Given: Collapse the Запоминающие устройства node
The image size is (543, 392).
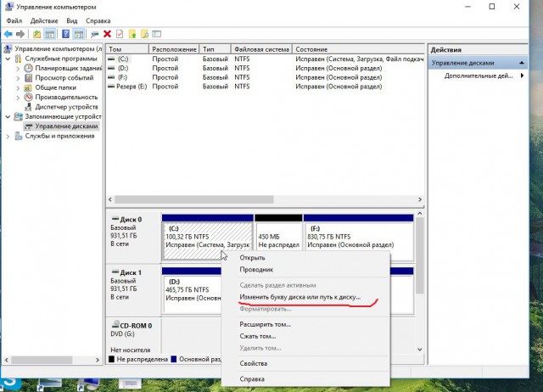Looking at the screenshot, I should (8, 116).
